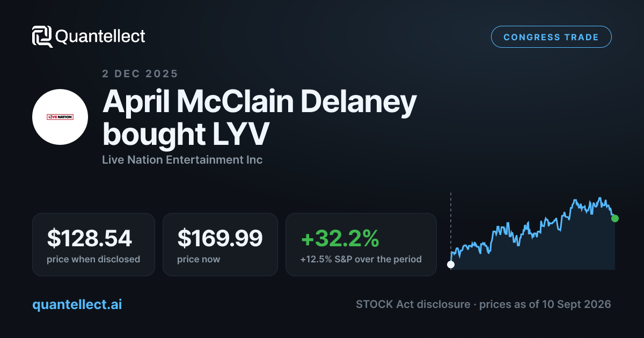Click the Live Nation logo circle
The height and width of the screenshot is (338, 644).
click(x=60, y=117)
